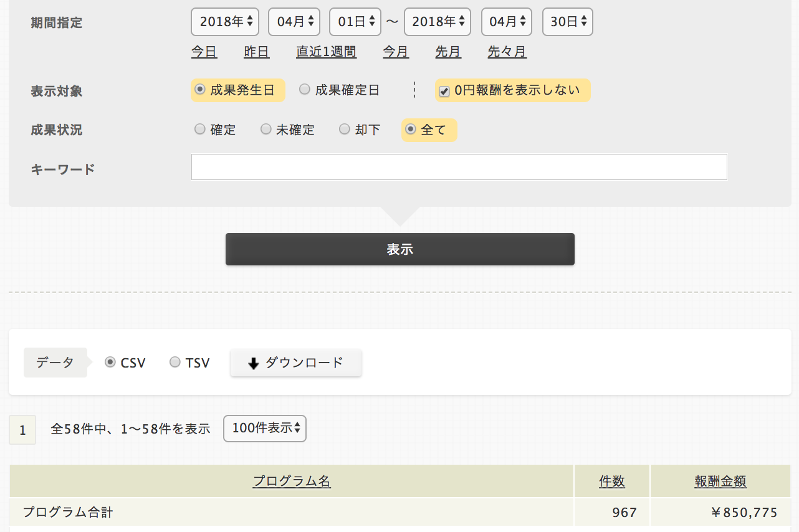Click the 昨日 shortcut link
Image resolution: width=799 pixels, height=532 pixels.
point(256,52)
